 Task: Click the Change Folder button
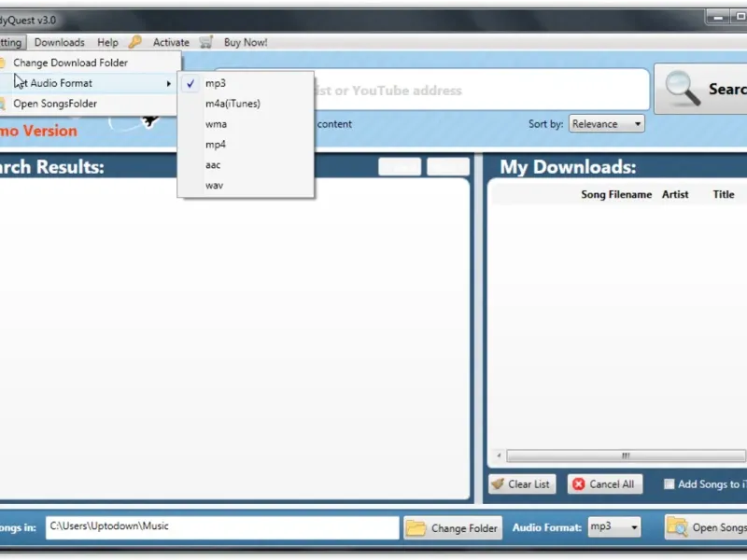[x=453, y=527]
